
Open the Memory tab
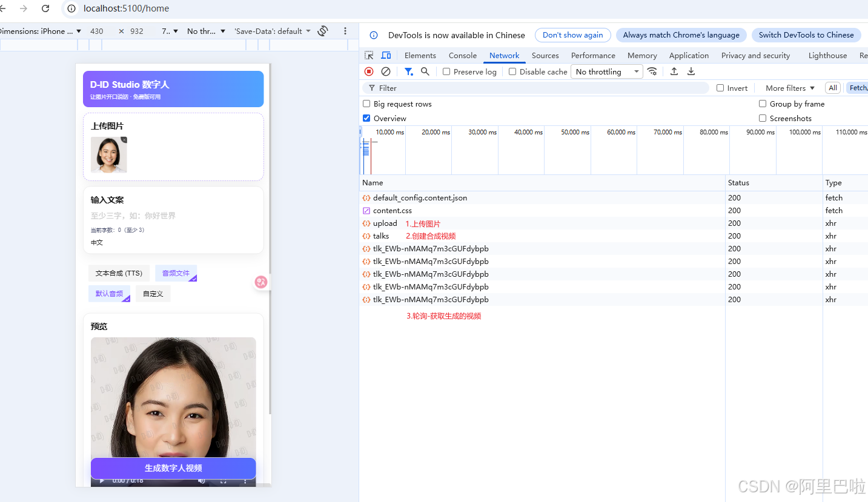coord(642,55)
